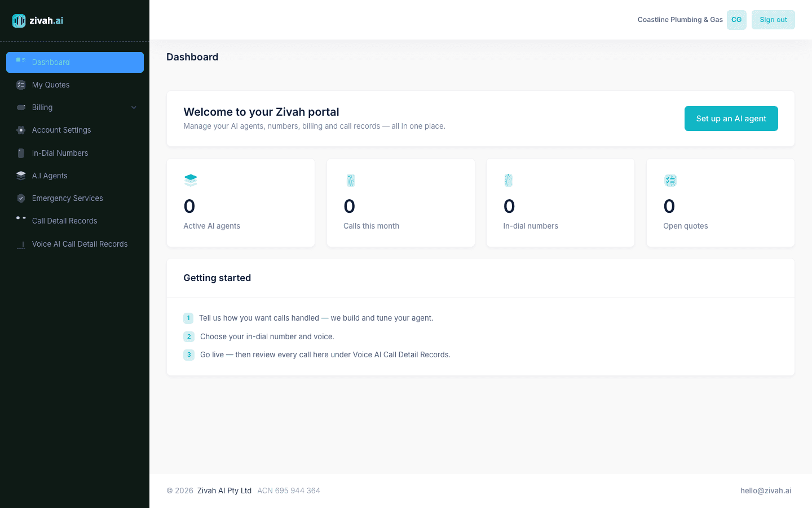This screenshot has height=508, width=812.
Task: Open Account Settings page
Action: point(75,130)
